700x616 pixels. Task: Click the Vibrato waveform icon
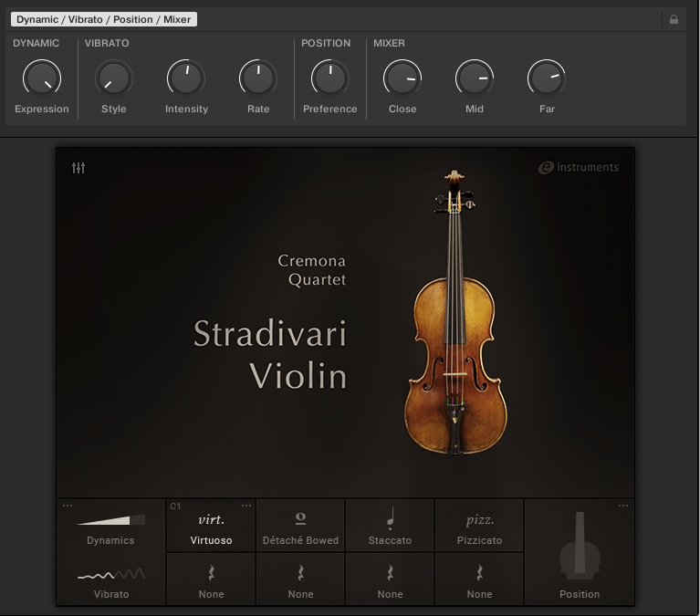(110, 574)
